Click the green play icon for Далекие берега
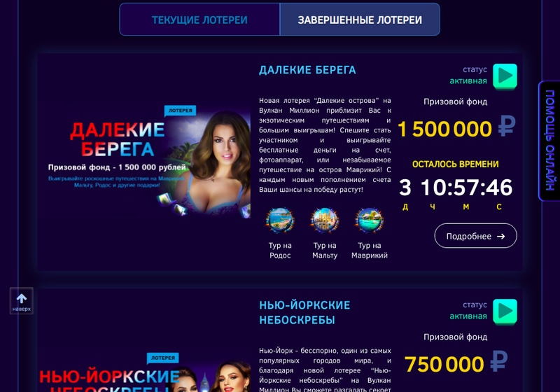 pos(505,76)
